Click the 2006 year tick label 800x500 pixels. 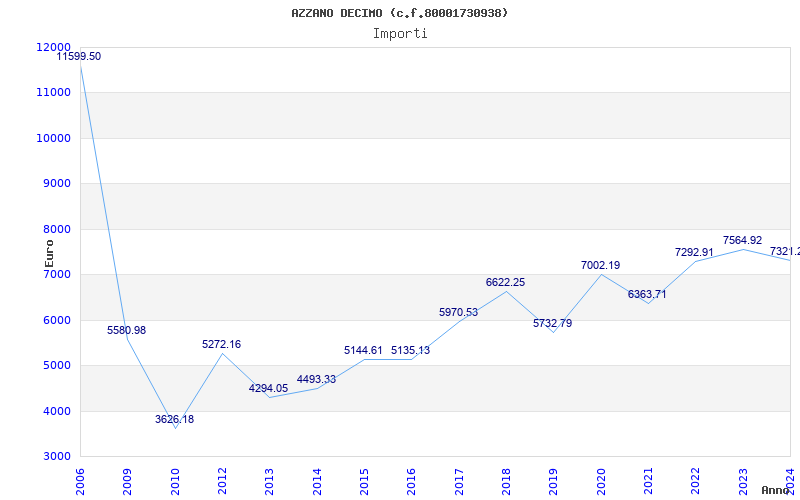tap(81, 480)
